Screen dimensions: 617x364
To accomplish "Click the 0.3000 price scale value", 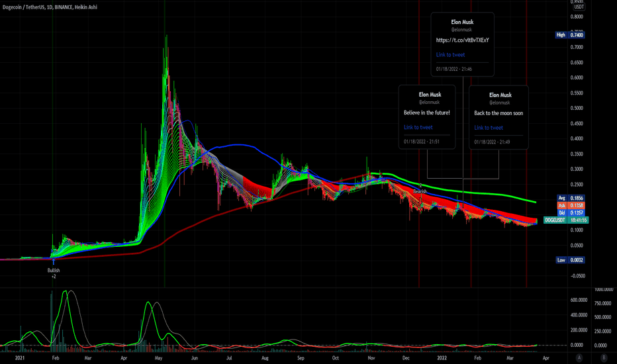I will pos(577,169).
